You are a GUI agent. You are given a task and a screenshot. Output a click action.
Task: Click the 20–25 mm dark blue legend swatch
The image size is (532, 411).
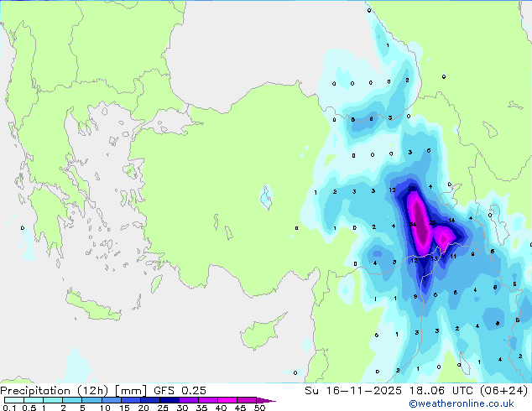(x=149, y=400)
